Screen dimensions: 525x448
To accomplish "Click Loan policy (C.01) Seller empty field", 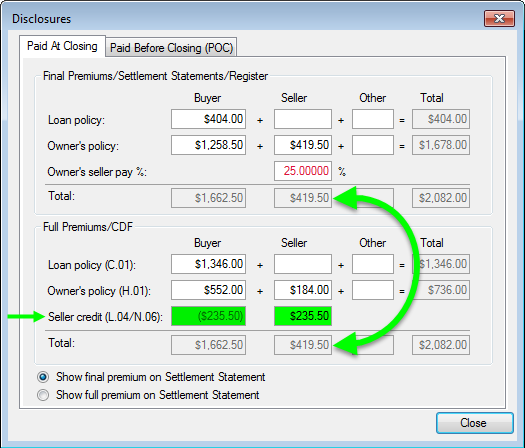I will 303,264.
